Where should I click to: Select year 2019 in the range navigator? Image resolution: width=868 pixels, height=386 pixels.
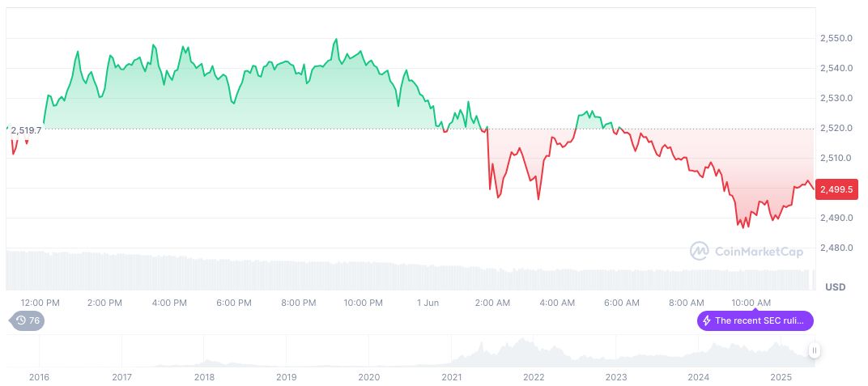[287, 377]
